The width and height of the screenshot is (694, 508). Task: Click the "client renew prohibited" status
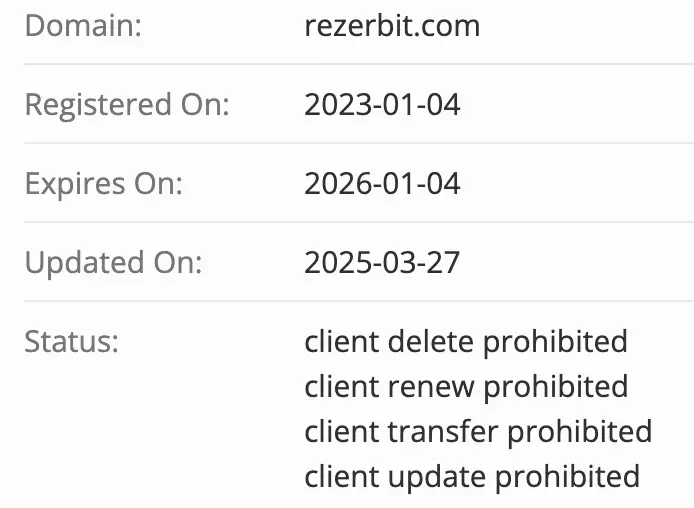[466, 387]
